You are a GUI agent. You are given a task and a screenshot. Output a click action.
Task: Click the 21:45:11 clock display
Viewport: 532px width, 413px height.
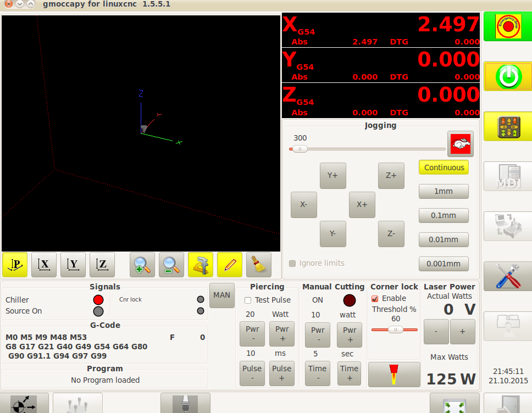(x=508, y=371)
